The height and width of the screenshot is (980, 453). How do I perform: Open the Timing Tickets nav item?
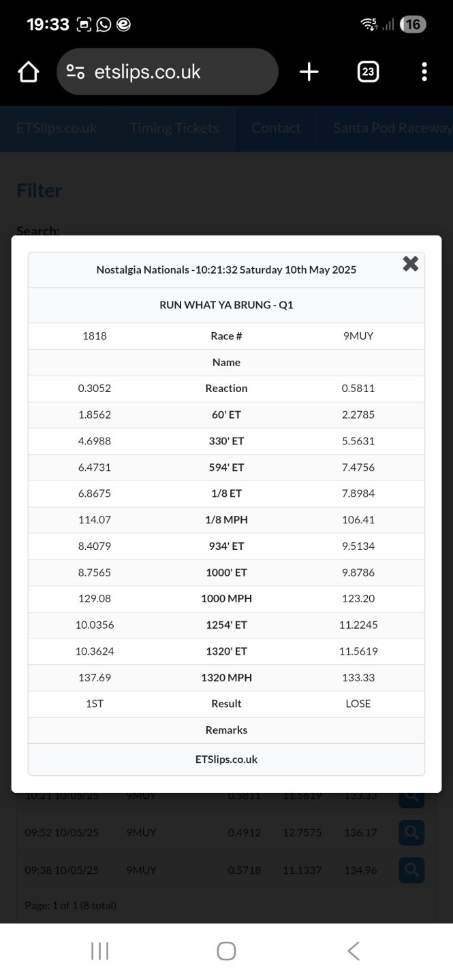point(174,128)
